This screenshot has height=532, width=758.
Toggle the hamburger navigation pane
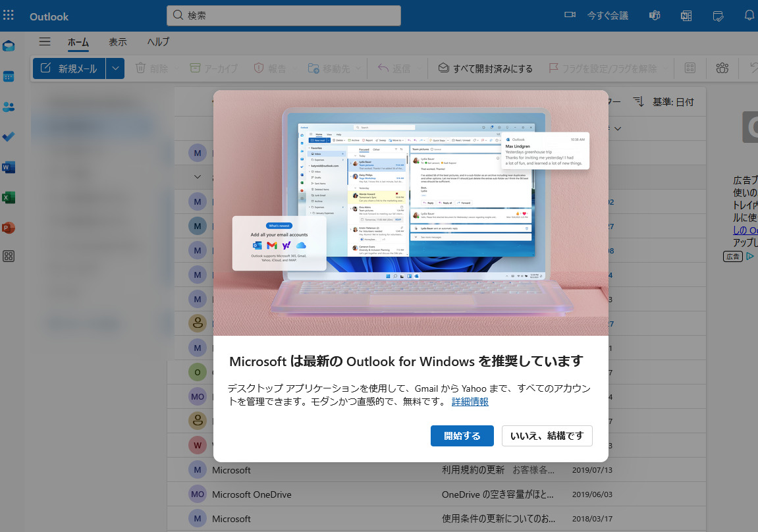point(45,42)
